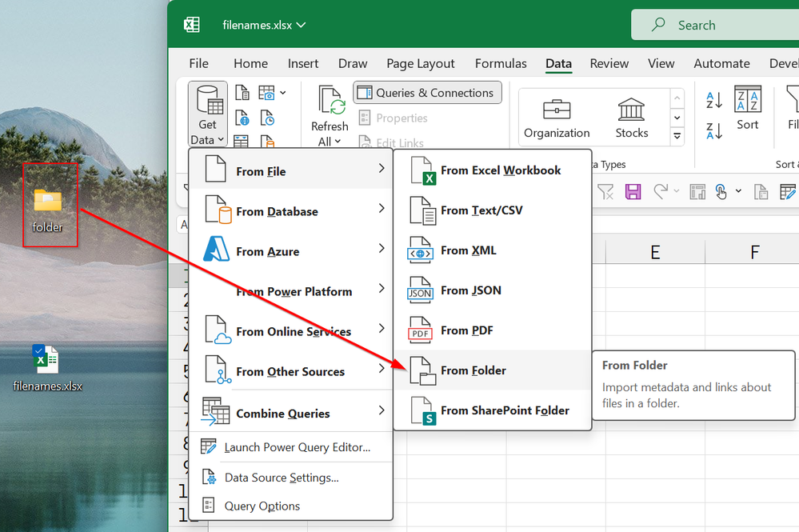Viewport: 799px width, 532px height.
Task: Switch to the Home tab
Action: click(250, 63)
